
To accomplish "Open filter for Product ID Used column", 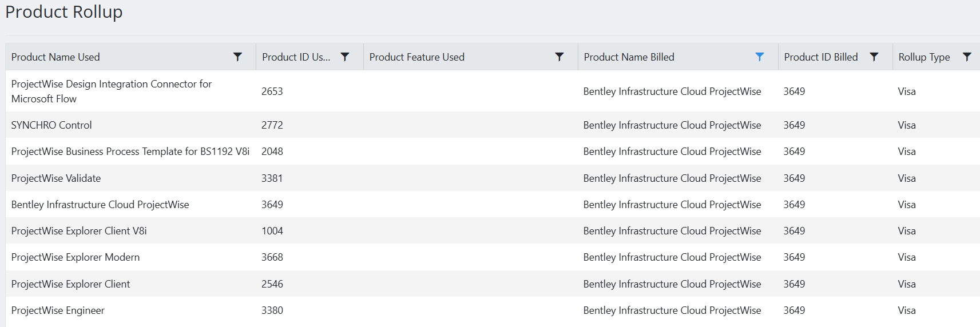I will click(x=345, y=57).
